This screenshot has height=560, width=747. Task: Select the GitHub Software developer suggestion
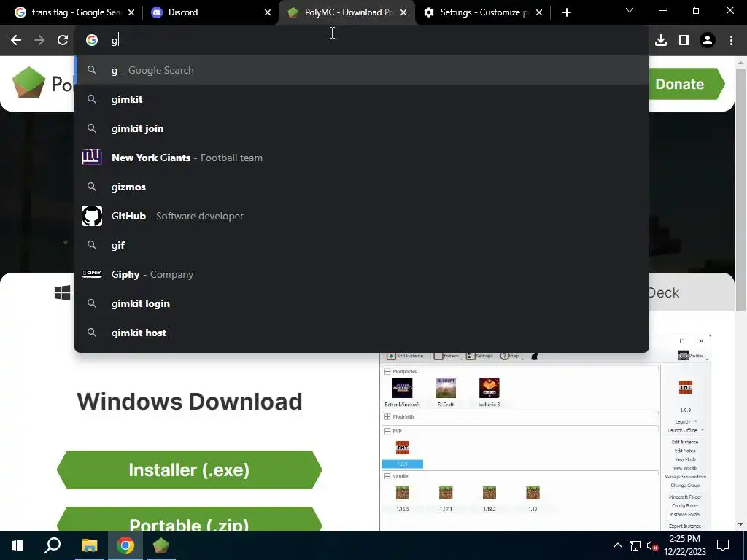(362, 216)
